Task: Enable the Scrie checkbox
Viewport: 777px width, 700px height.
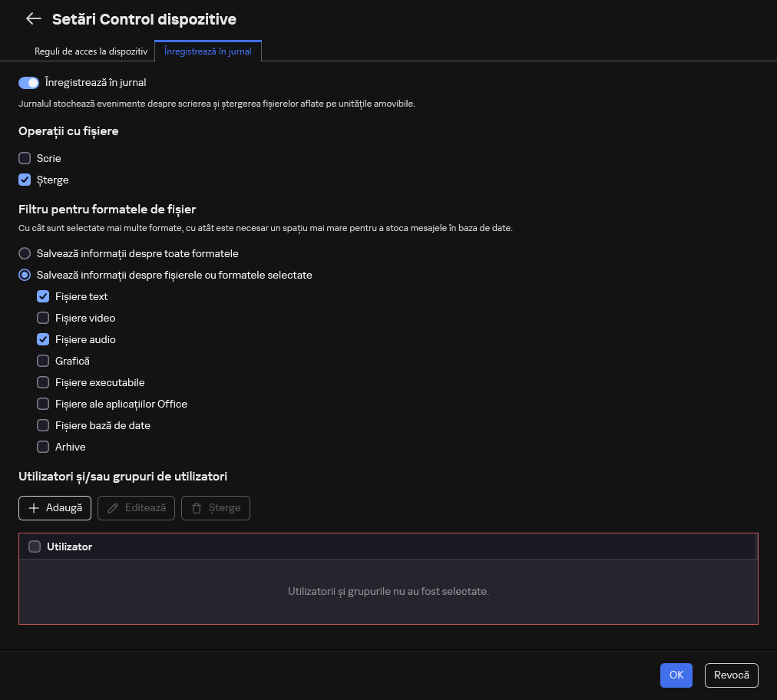Action: [25, 158]
